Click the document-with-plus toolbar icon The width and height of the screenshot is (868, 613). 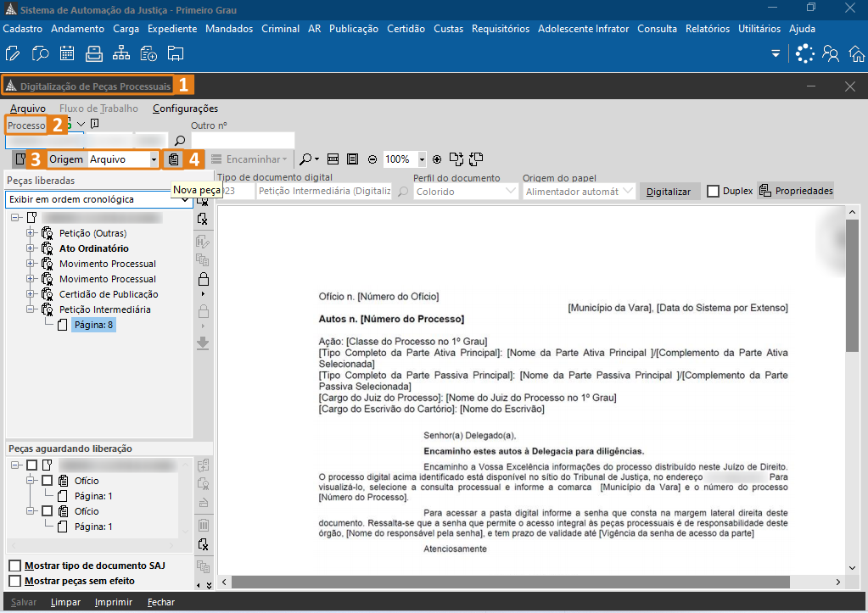[x=148, y=53]
